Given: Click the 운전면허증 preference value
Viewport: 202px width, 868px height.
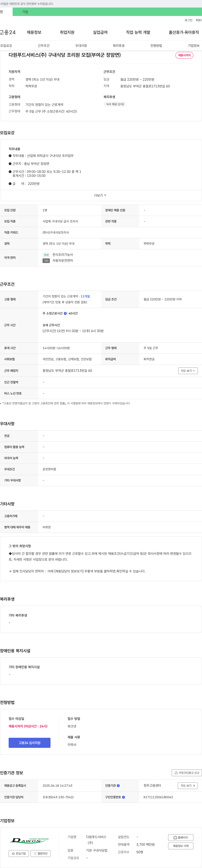Looking at the screenshot, I should pos(49,469).
